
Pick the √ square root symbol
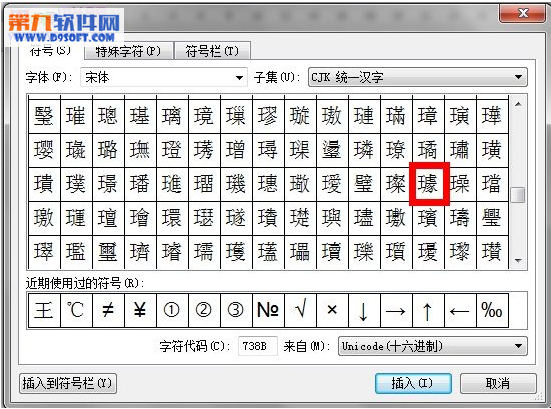pyautogui.click(x=300, y=311)
